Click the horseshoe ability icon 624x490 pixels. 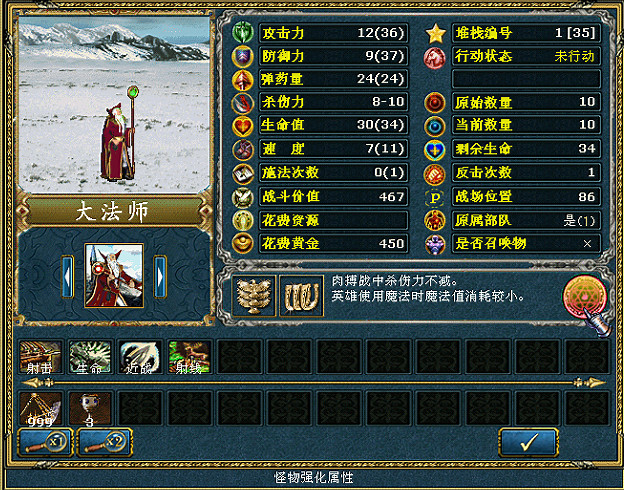pyautogui.click(x=302, y=296)
